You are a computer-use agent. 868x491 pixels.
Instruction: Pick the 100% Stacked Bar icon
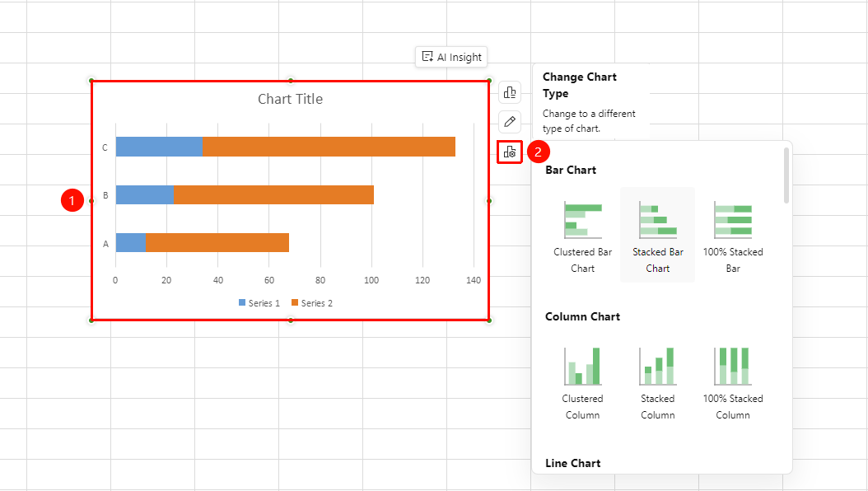[733, 220]
